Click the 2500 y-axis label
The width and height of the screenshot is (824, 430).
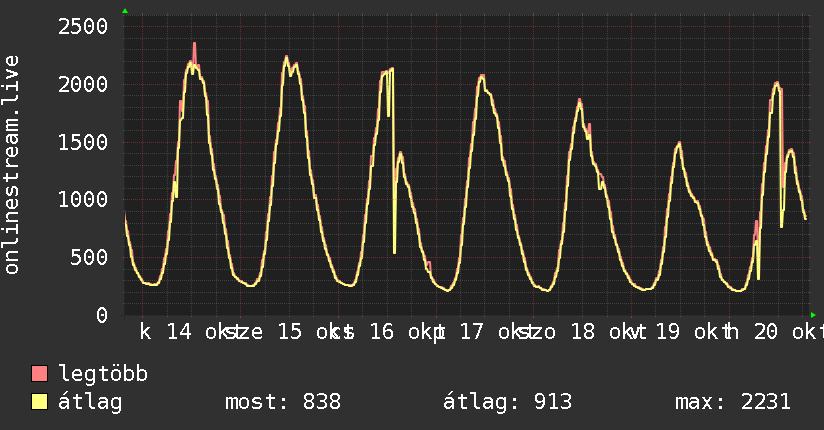tap(83, 26)
